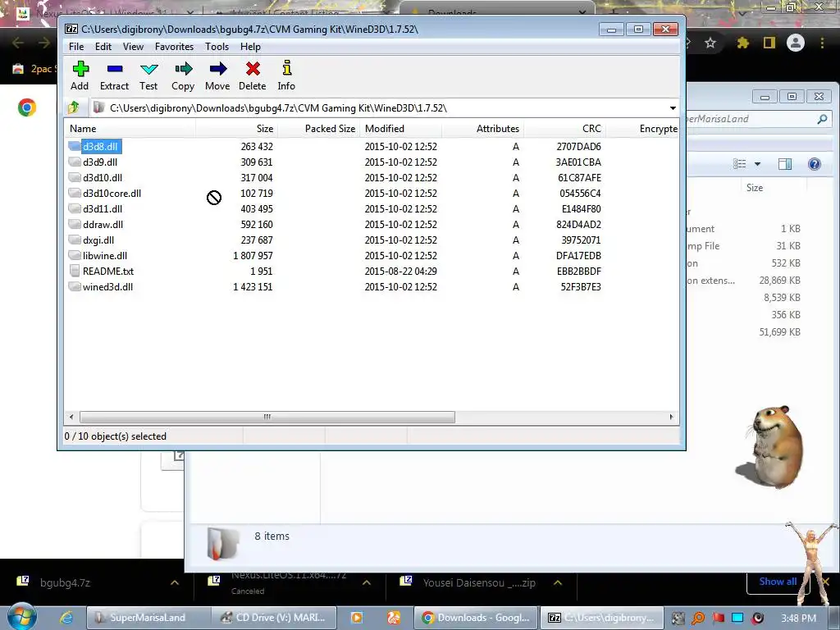Click the 7-Zip path address field
840x630 pixels.
pos(385,108)
